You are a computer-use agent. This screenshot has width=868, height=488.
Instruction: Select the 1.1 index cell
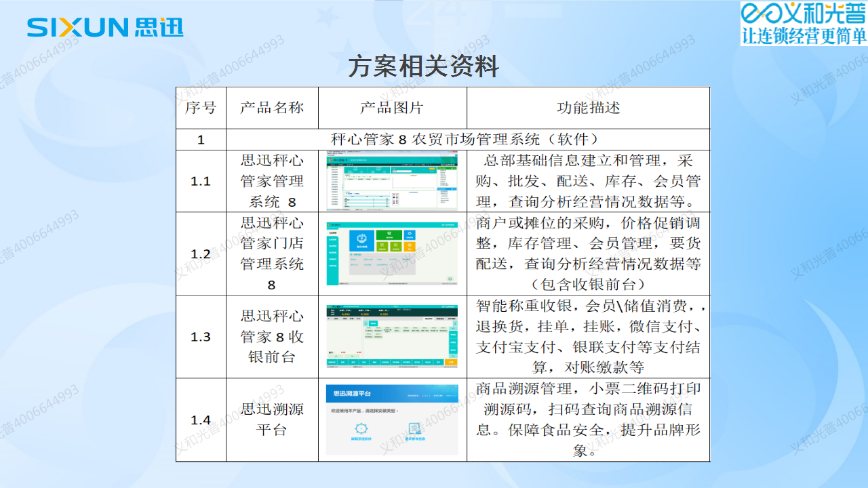201,181
